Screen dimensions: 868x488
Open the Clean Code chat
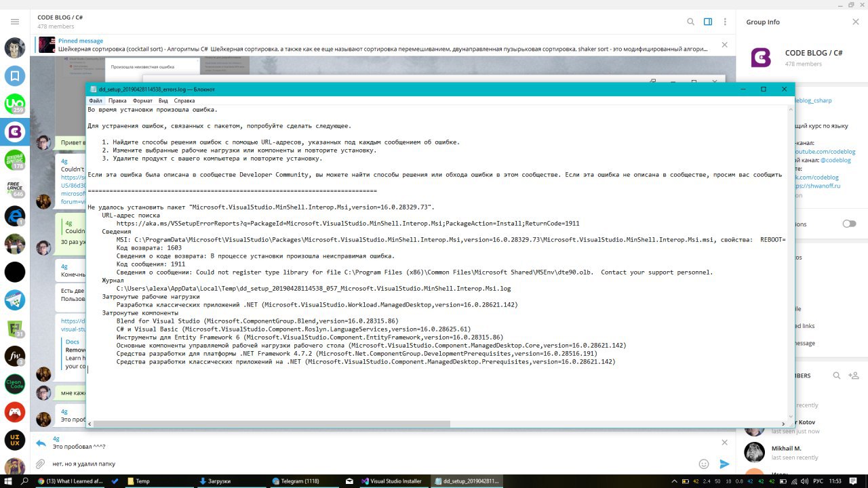click(x=15, y=384)
